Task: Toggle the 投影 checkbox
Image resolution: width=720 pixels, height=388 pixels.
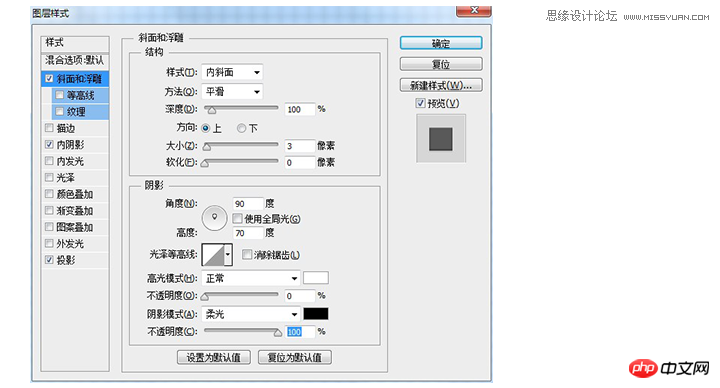Action: pos(49,260)
